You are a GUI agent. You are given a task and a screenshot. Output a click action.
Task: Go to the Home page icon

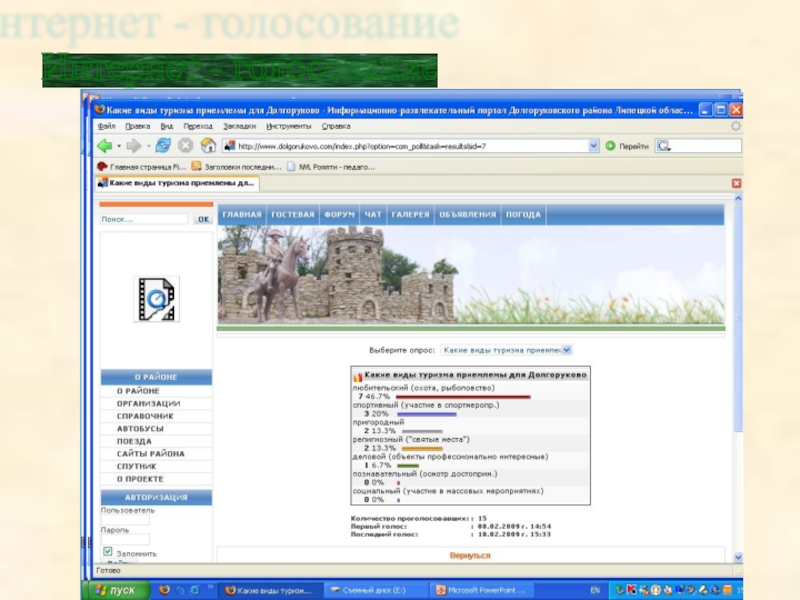(x=207, y=146)
